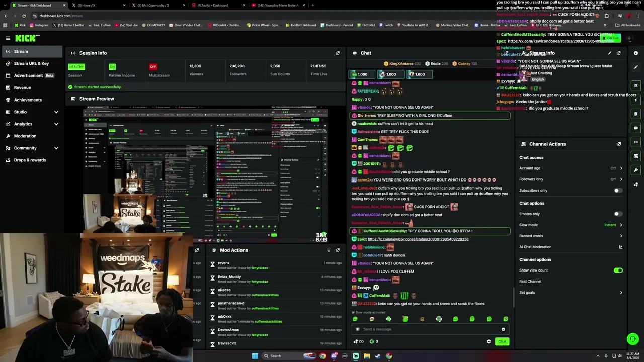Viewport: 644px width, 362px height.
Task: Click the English language tag
Action: click(538, 79)
